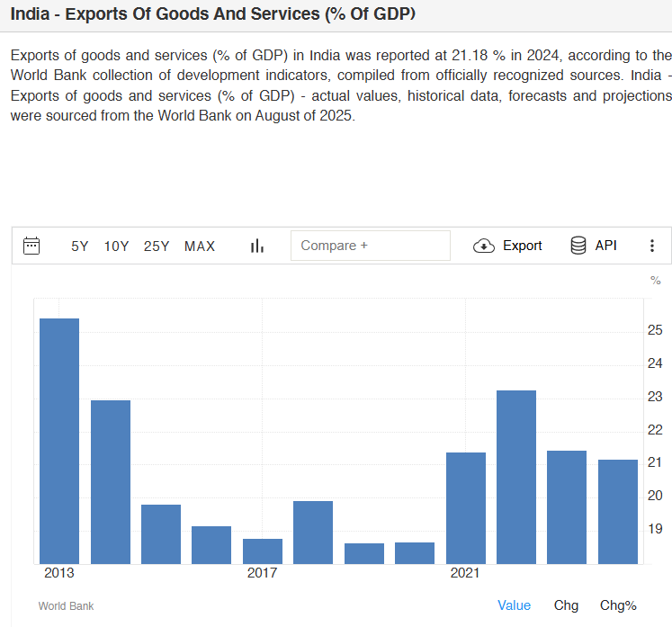The image size is (672, 627).
Task: Click the last bar for 2024
Action: [617, 512]
